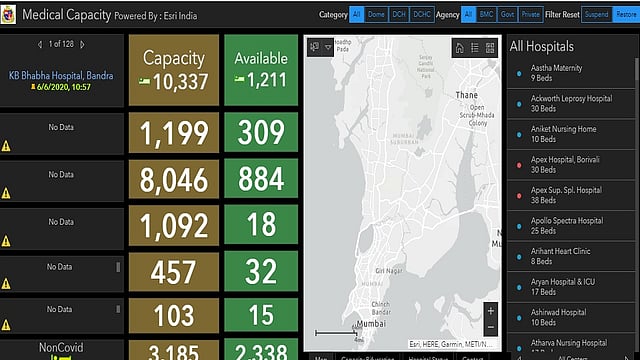Go to the next hospital record arrow
Viewport: 640px width, 360px height.
tap(82, 44)
